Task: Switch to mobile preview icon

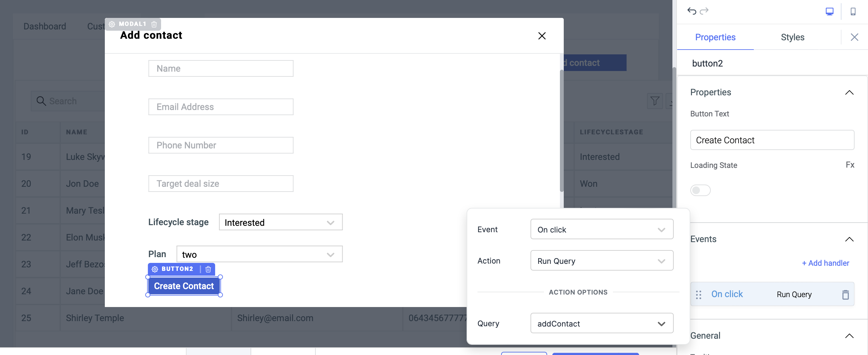Action: (854, 11)
